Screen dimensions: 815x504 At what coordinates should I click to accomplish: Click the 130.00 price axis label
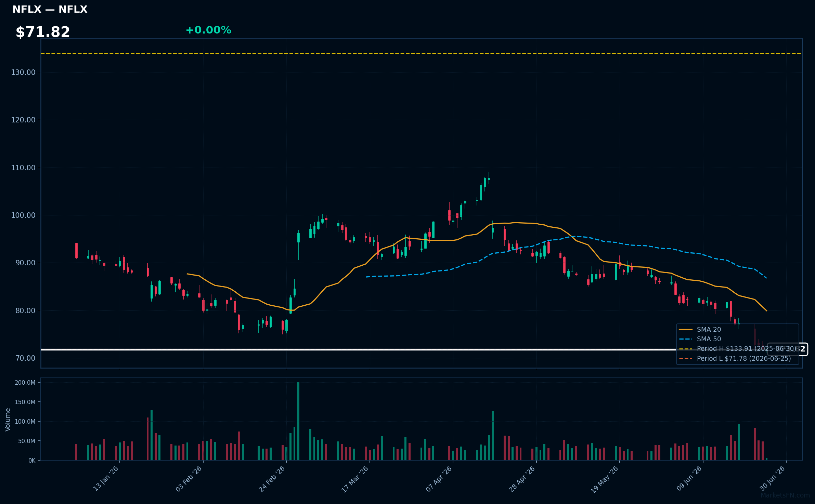tap(23, 72)
